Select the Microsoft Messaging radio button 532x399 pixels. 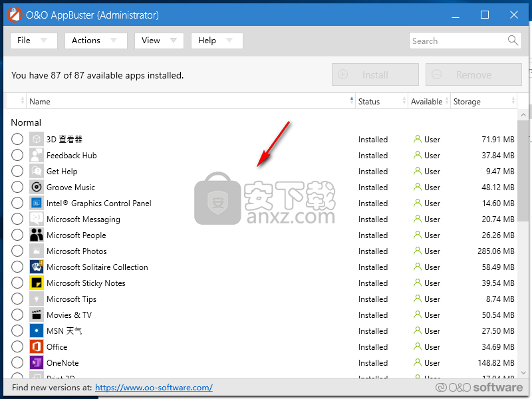[x=17, y=219]
